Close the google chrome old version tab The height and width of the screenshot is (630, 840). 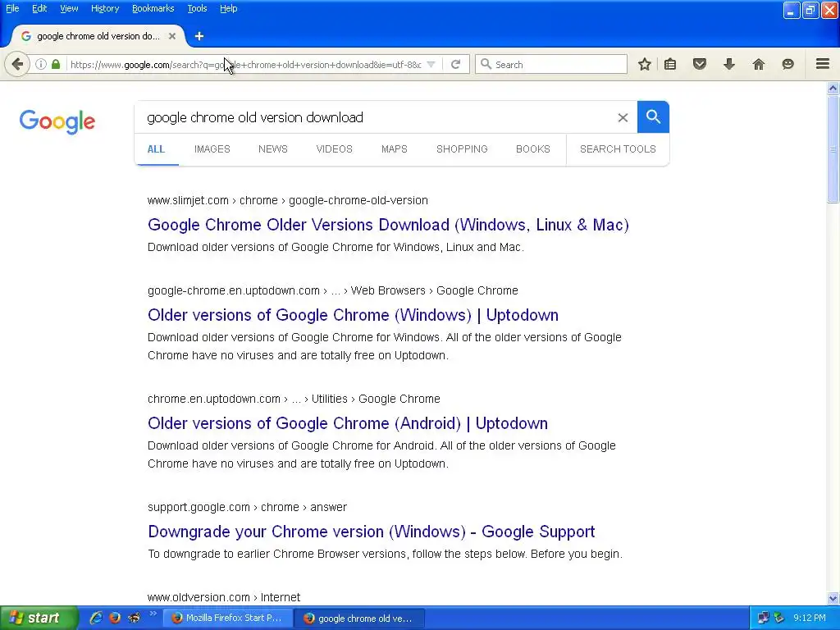[x=172, y=36]
